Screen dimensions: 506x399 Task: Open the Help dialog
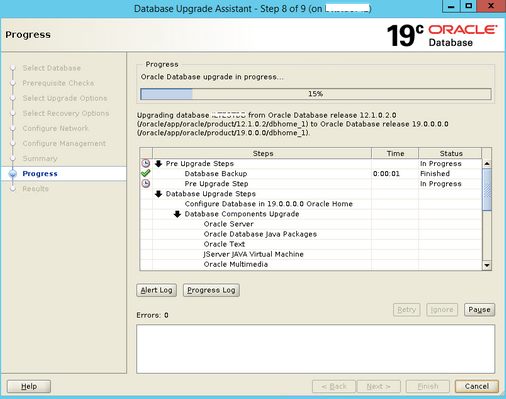tap(29, 386)
